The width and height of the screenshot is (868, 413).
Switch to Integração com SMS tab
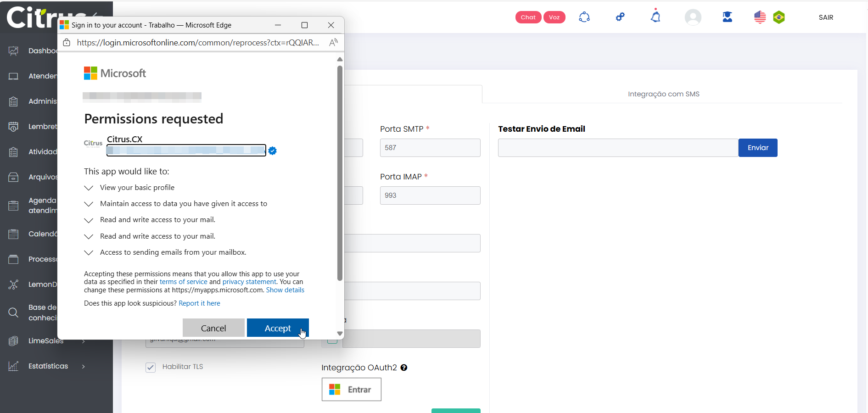[x=663, y=94]
